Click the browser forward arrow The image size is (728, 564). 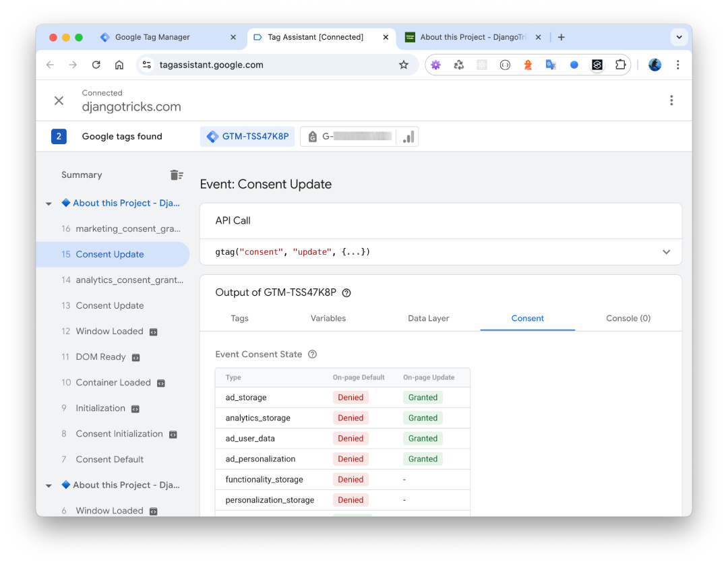point(73,65)
